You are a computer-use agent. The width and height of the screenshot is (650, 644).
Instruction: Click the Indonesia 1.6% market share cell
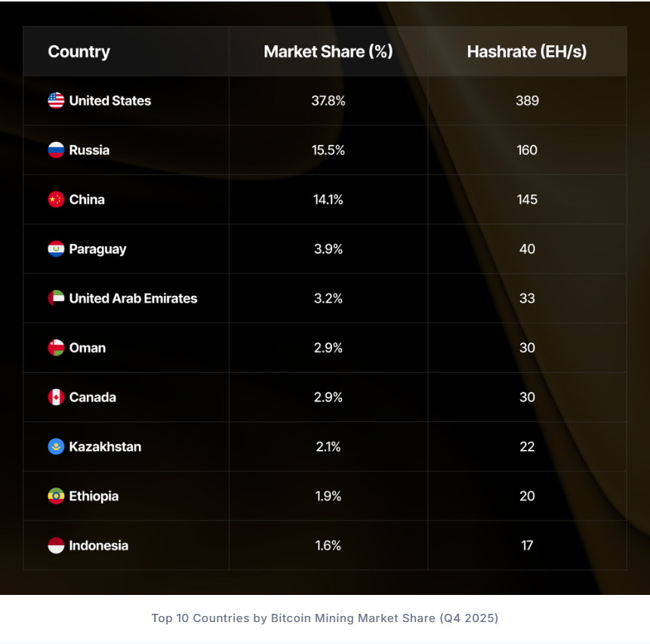click(x=328, y=546)
